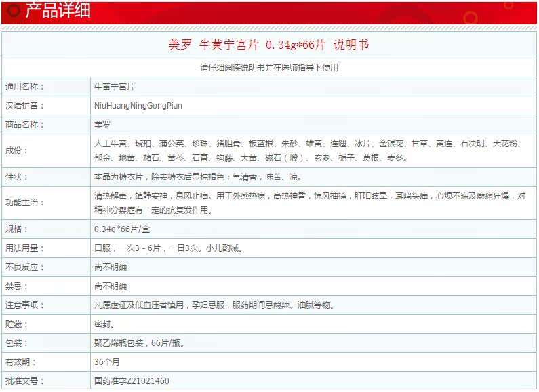Click the 产品详细 header title
Viewport: 539px width, 392px height.
click(58, 10)
